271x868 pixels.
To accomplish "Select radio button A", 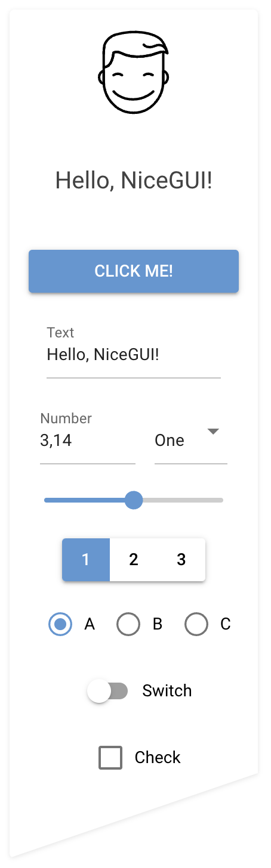I will pos(60,624).
